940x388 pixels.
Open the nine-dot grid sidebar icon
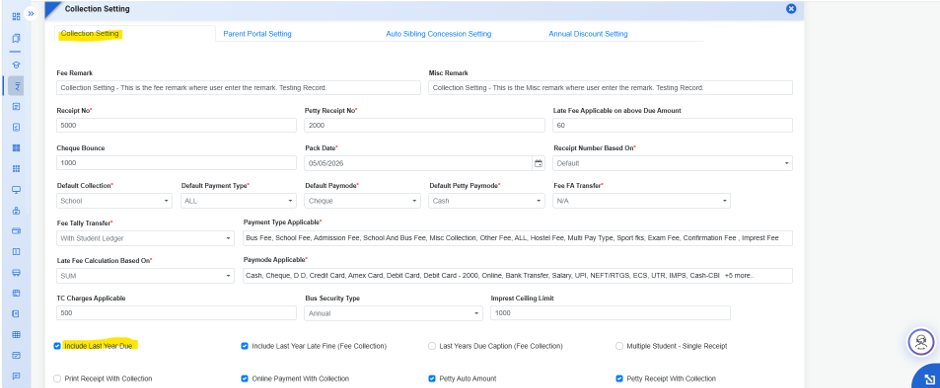click(16, 169)
